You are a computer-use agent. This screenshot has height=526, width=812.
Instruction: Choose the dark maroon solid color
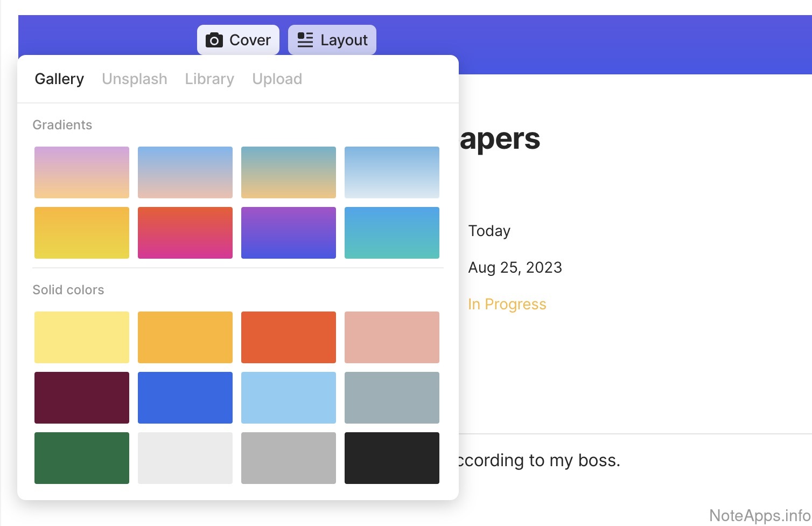pos(82,398)
